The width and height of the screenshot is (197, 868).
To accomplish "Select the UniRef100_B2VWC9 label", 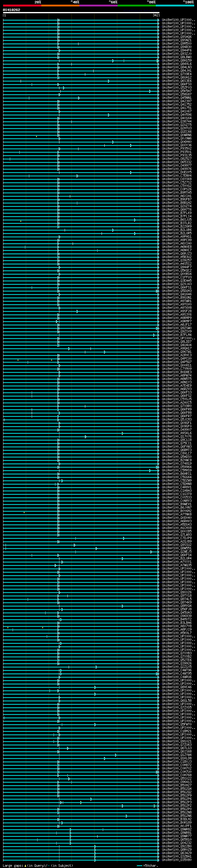I will point(177,460).
